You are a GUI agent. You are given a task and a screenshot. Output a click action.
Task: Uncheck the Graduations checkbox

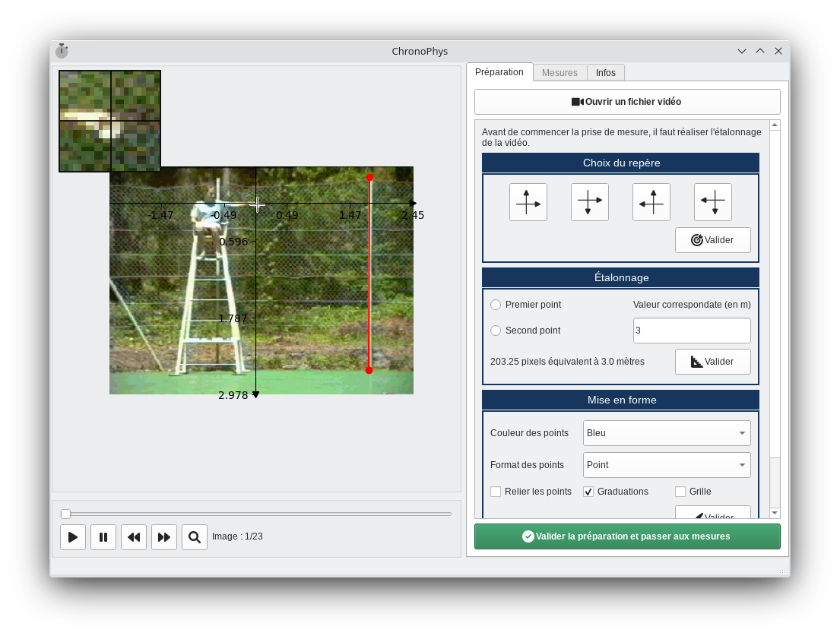pyautogui.click(x=588, y=492)
